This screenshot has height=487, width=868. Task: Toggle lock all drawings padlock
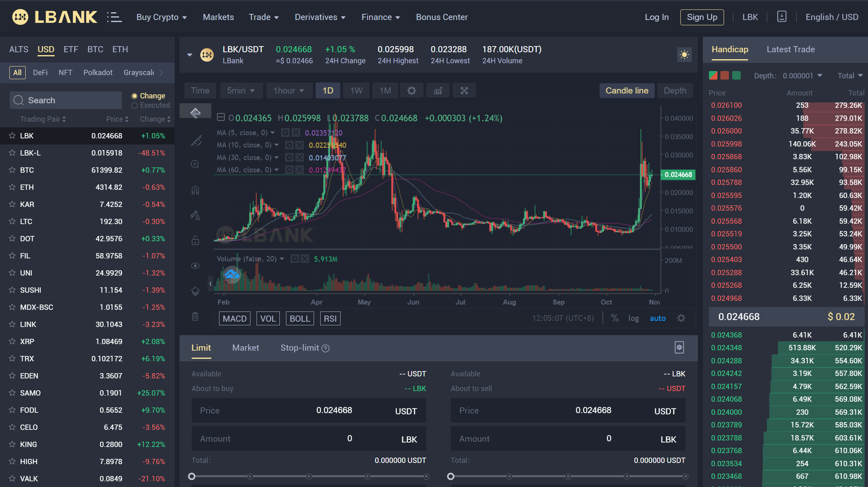coord(195,240)
